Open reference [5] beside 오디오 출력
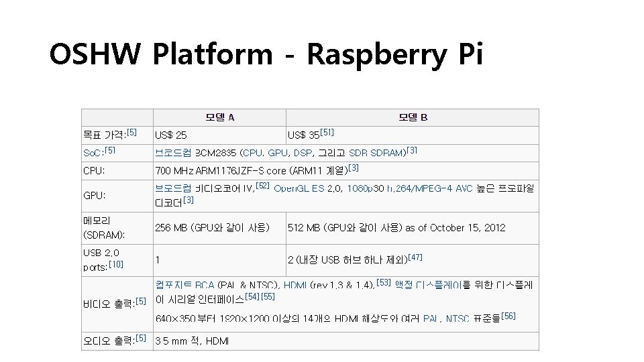The image size is (644, 362). click(141, 338)
